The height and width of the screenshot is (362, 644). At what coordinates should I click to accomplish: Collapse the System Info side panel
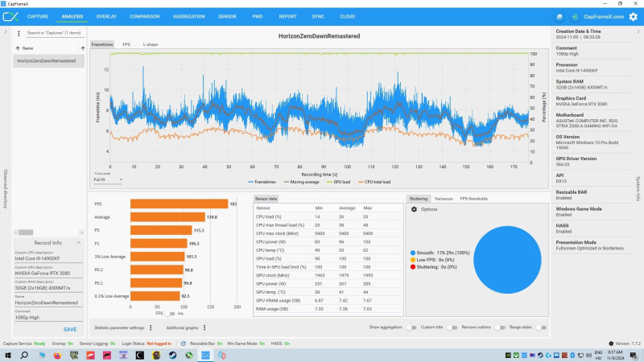638,31
